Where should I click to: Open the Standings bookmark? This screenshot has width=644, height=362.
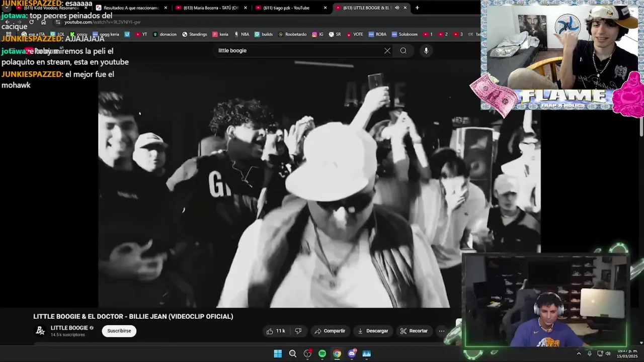tap(194, 34)
